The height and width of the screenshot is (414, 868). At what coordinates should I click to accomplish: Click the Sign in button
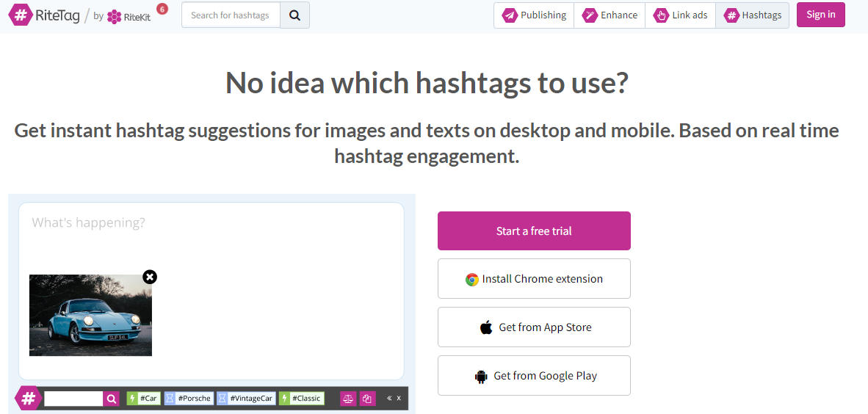(821, 15)
